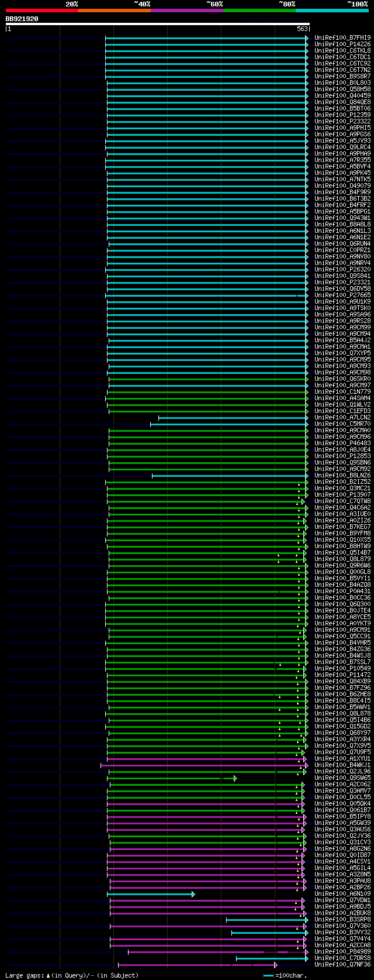Open hit UniRef100_C6TKL8
374x980 pixels.
click(342, 50)
